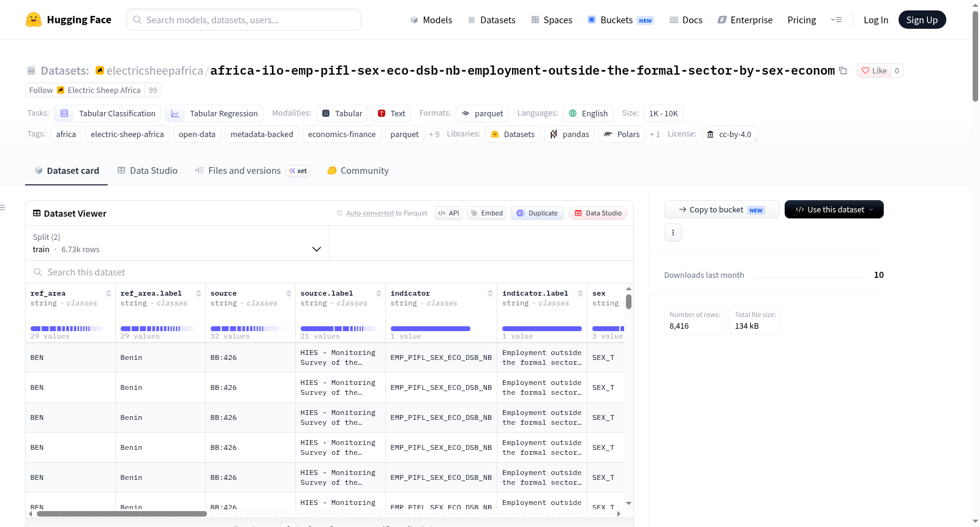
Task: Select the Tabular Regression task tag
Action: (214, 113)
